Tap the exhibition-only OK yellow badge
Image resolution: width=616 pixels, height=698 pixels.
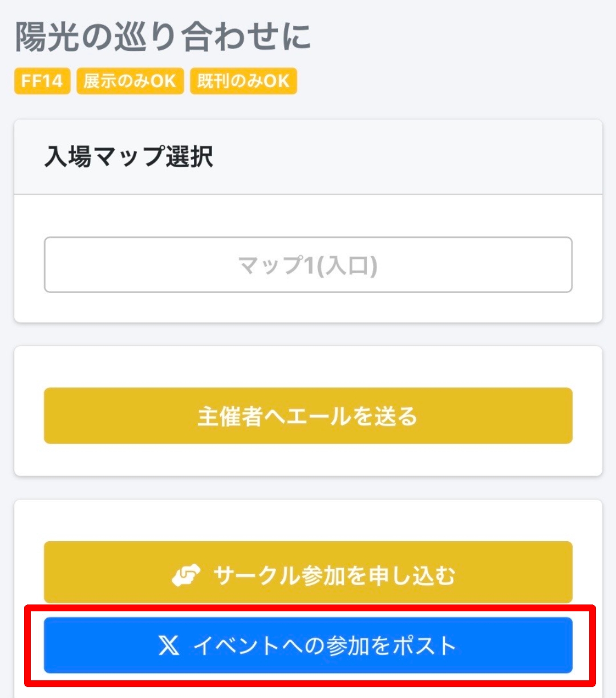pos(130,81)
